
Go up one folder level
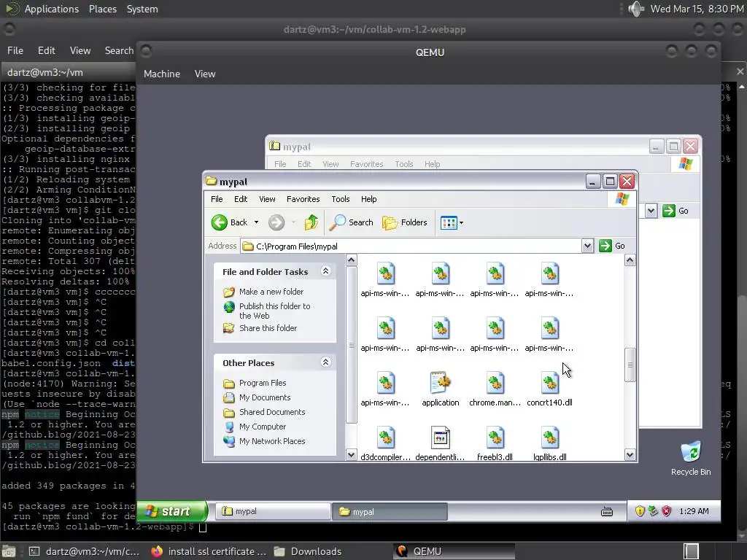[311, 222]
